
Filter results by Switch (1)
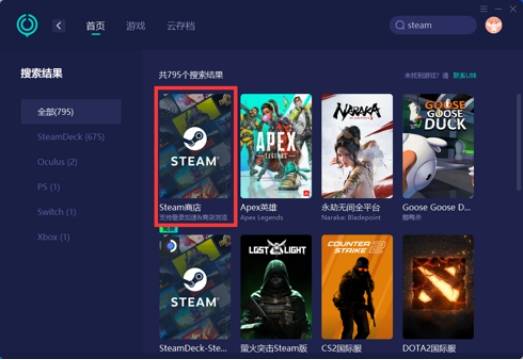point(57,212)
